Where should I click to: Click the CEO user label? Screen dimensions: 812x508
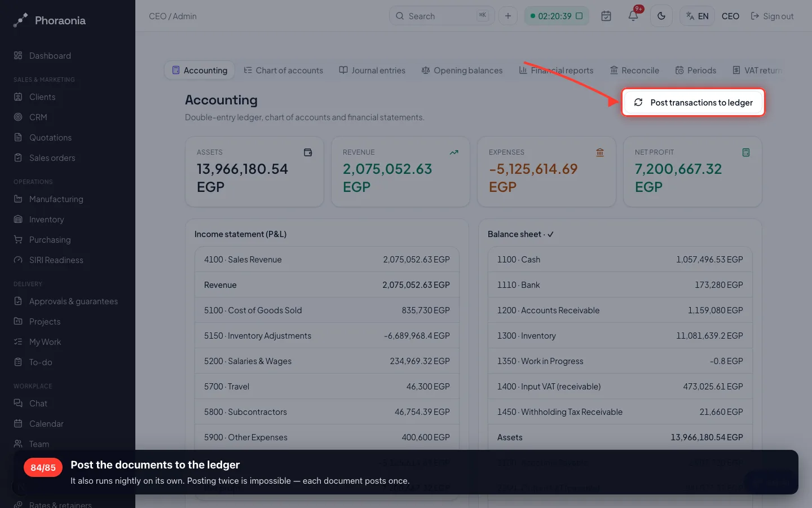(x=730, y=16)
